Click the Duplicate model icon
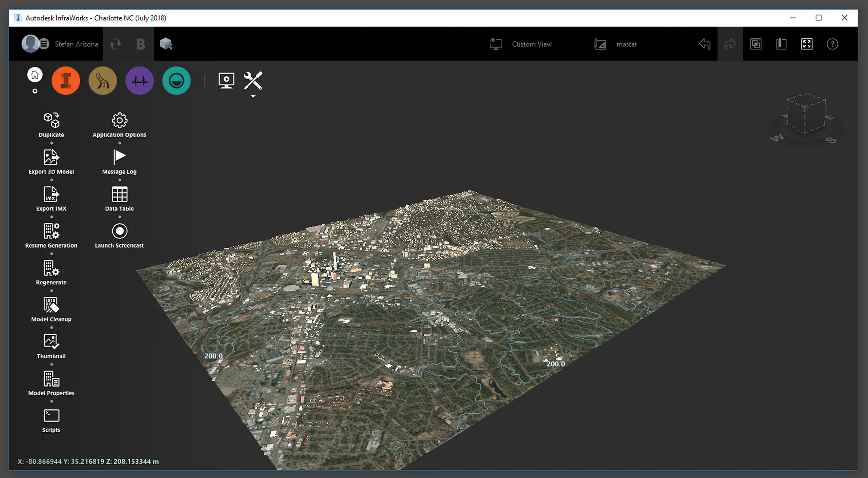The width and height of the screenshot is (868, 478). 51,120
